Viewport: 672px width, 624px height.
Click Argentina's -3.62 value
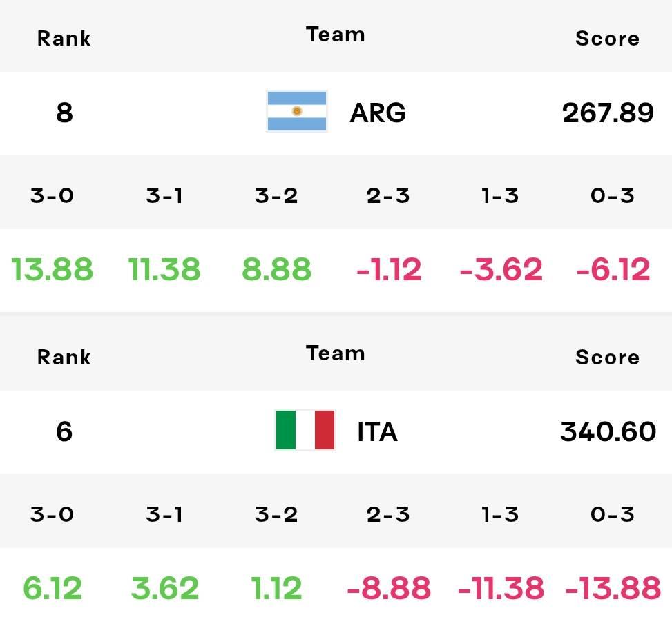point(501,269)
